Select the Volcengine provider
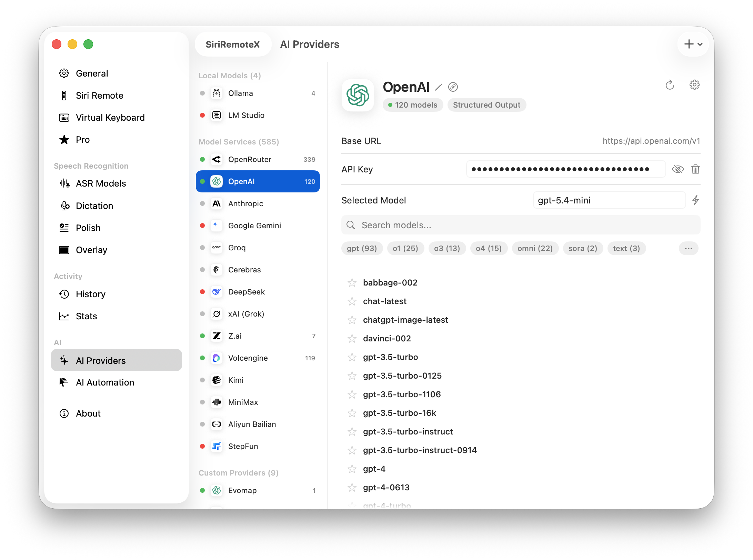The width and height of the screenshot is (753, 560). pos(258,358)
